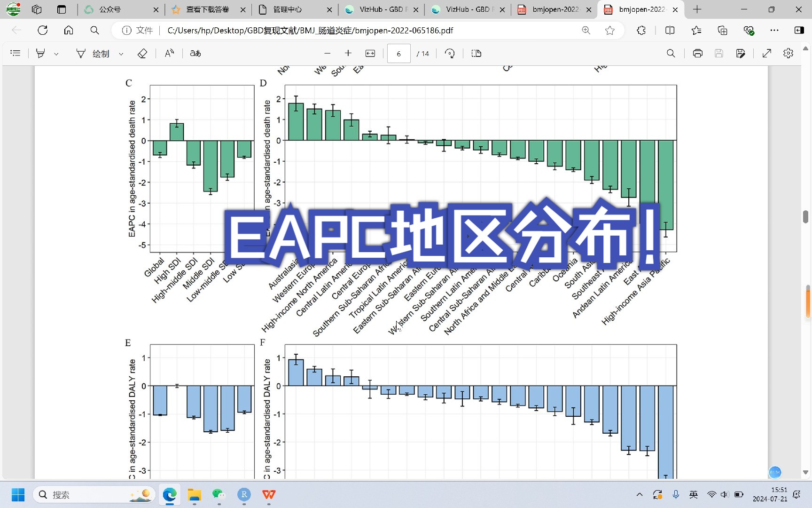
Task: Save the PDF file
Action: pyautogui.click(x=719, y=53)
